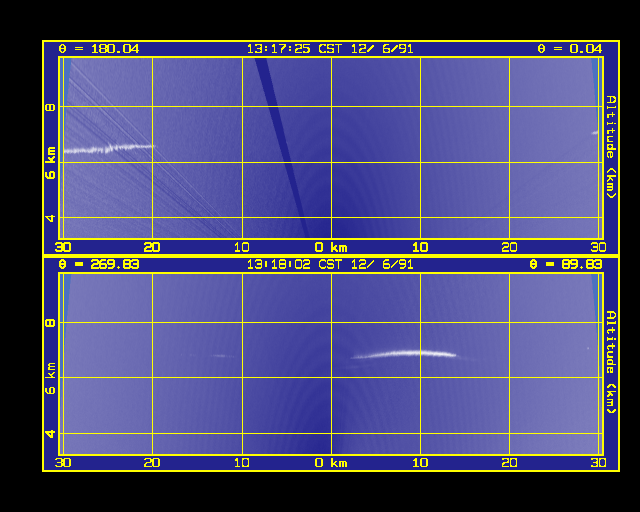Click the bottom panel "4" altitude tick label
Image resolution: width=640 pixels, height=512 pixels.
tap(50, 434)
